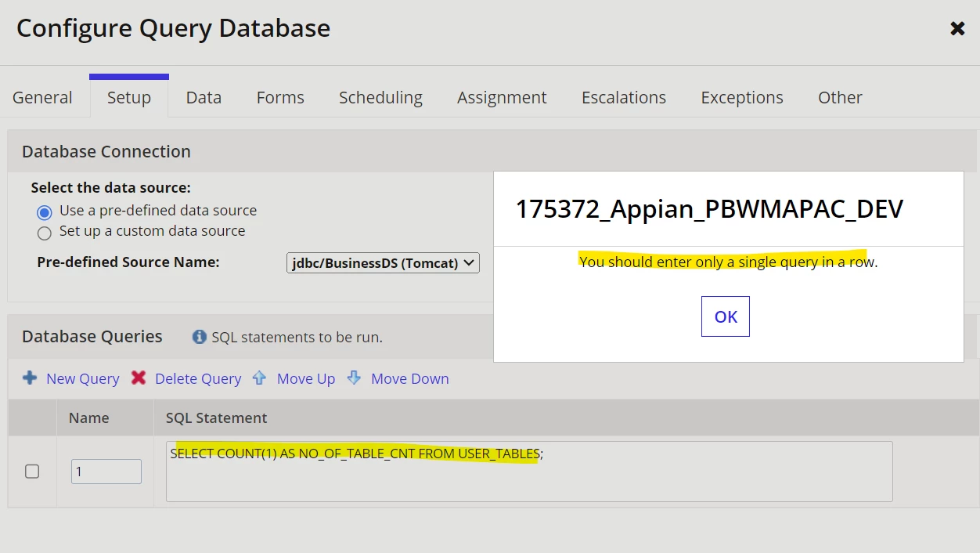Click OK in the alert popup
This screenshot has height=553, width=980.
pyautogui.click(x=726, y=316)
